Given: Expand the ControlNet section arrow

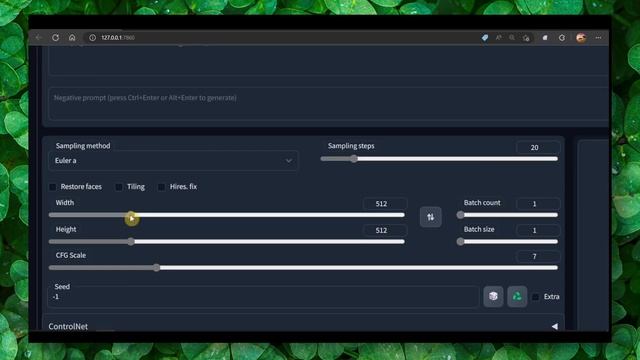Looking at the screenshot, I should (x=555, y=327).
